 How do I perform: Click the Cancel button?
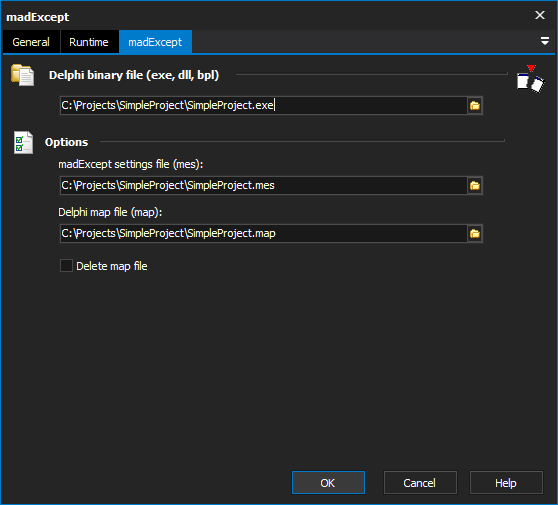420,483
